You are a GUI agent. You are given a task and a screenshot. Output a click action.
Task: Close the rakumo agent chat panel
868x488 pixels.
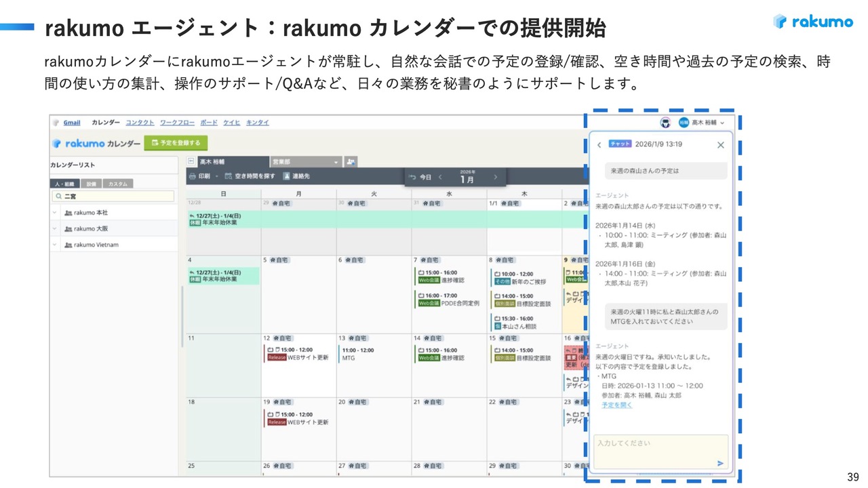click(720, 144)
